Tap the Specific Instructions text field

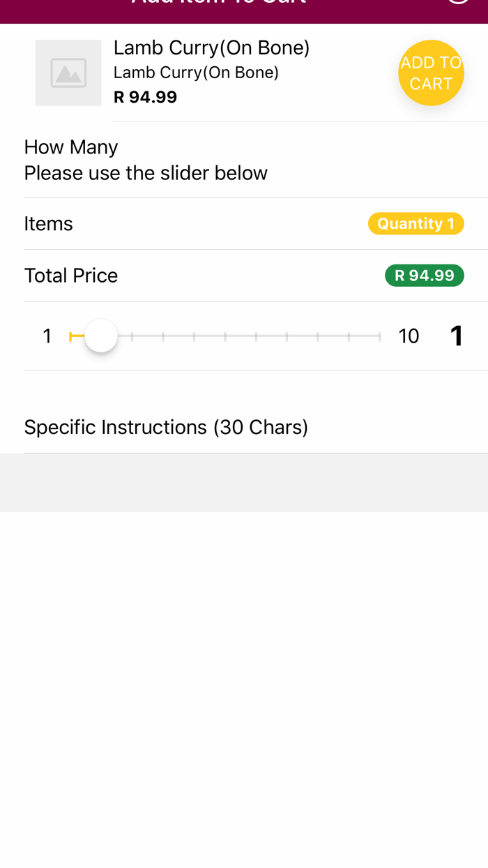coord(244,427)
